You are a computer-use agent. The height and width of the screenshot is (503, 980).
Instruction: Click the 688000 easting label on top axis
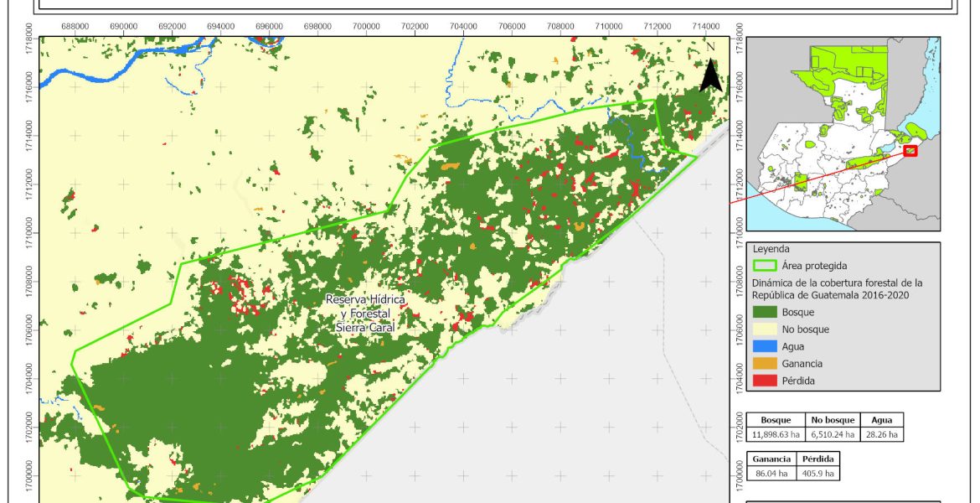75,27
